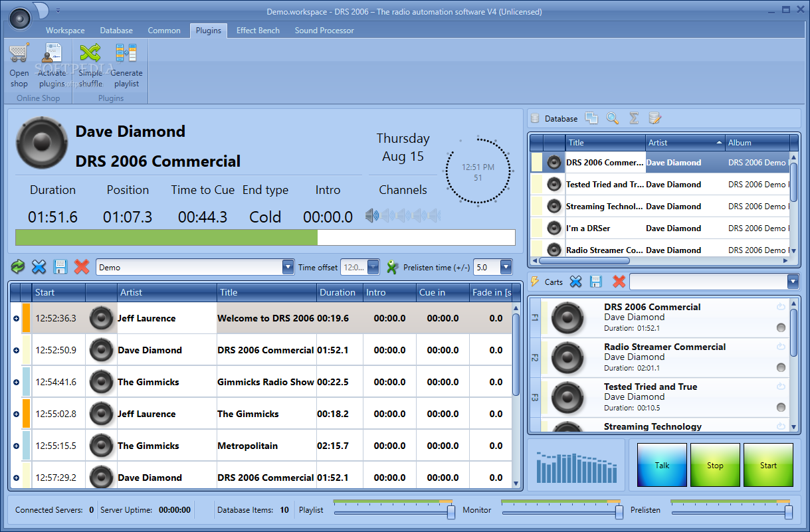Click the round application orb button
Viewport: 810px width, 532px height.
pyautogui.click(x=20, y=17)
